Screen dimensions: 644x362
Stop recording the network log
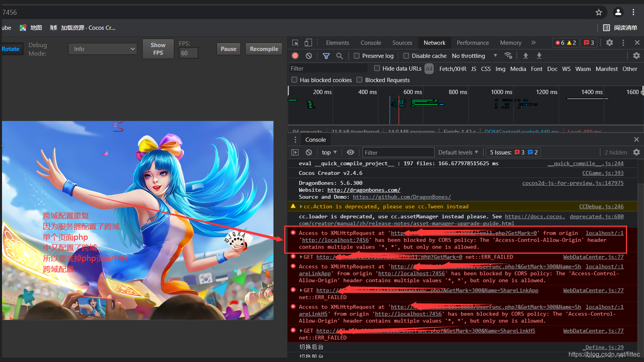pos(295,56)
